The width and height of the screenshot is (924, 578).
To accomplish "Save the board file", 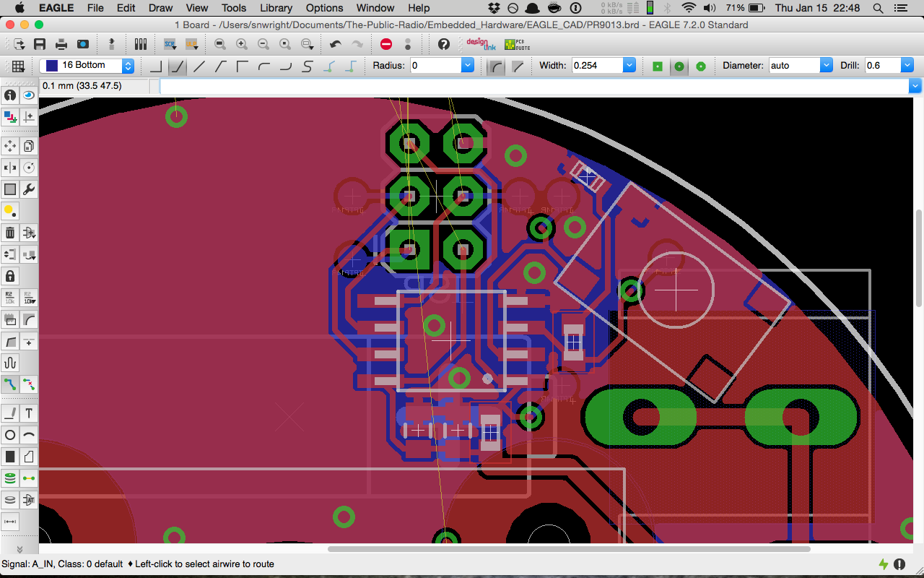I will tap(40, 44).
